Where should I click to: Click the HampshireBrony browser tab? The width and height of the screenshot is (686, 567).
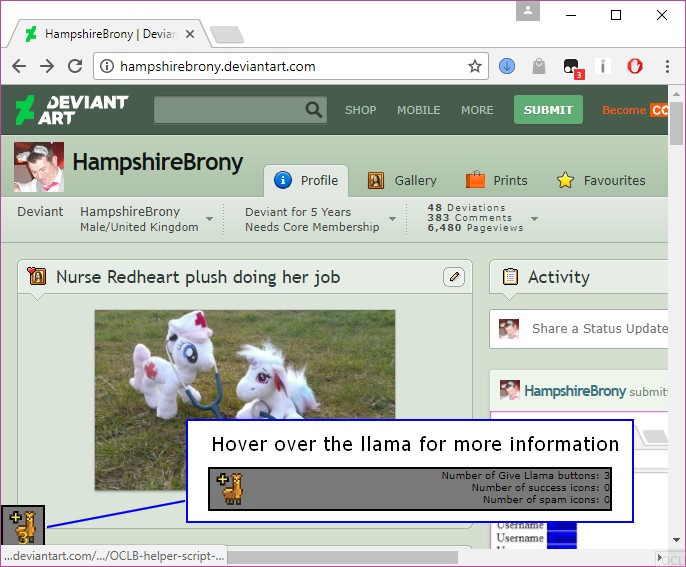click(x=110, y=34)
